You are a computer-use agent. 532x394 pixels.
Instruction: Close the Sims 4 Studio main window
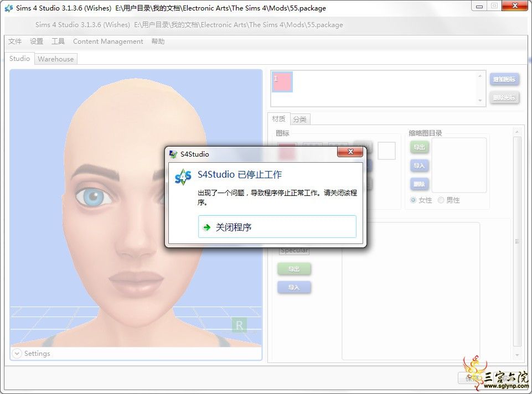515,6
